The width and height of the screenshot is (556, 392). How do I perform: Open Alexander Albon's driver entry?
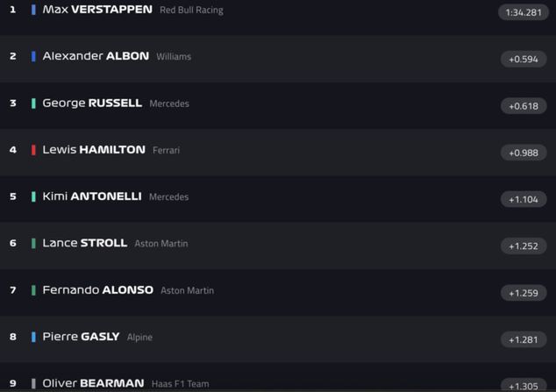tap(96, 56)
